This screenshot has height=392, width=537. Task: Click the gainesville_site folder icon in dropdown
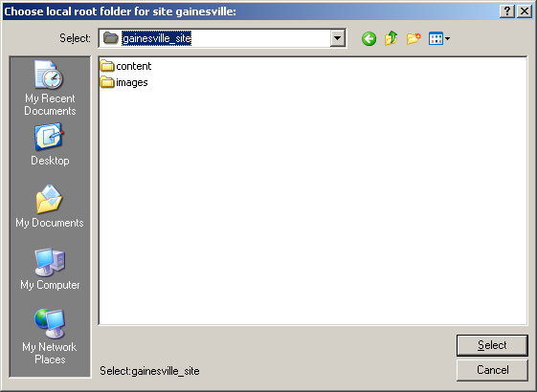point(111,37)
